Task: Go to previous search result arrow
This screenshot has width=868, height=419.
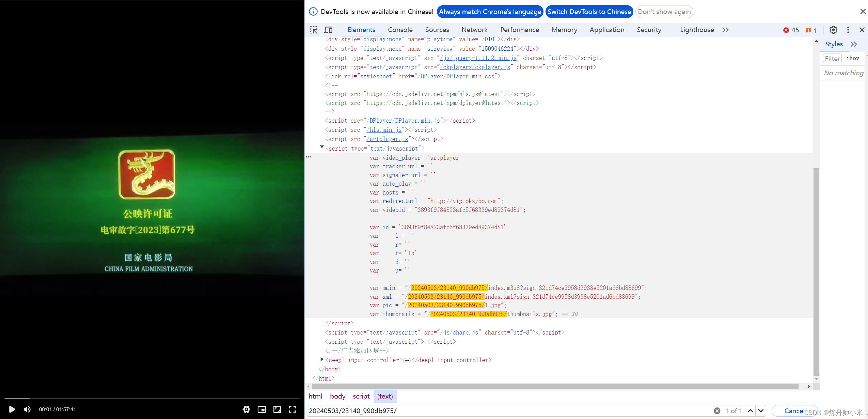Action: click(750, 411)
